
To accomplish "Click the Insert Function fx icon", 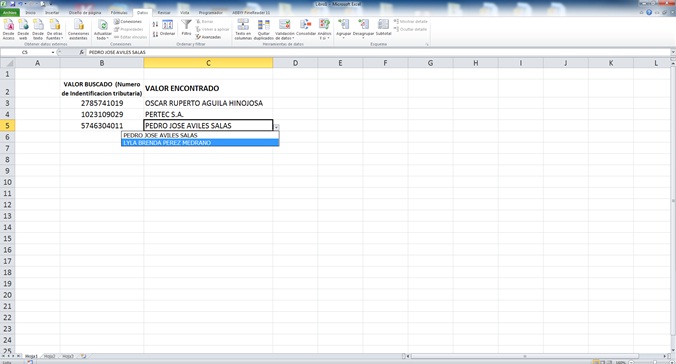I will click(81, 52).
